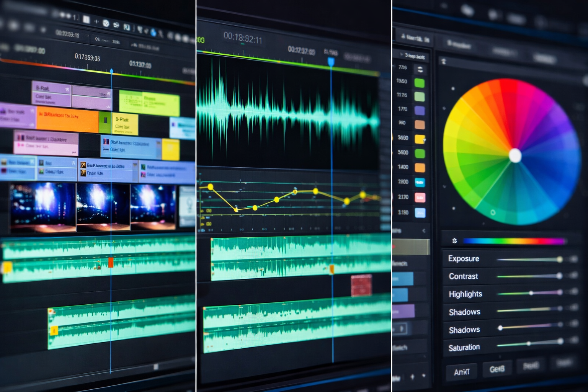Image resolution: width=588 pixels, height=392 pixels.
Task: Expand the collapsed section header above 795 row
Action: [x=402, y=55]
